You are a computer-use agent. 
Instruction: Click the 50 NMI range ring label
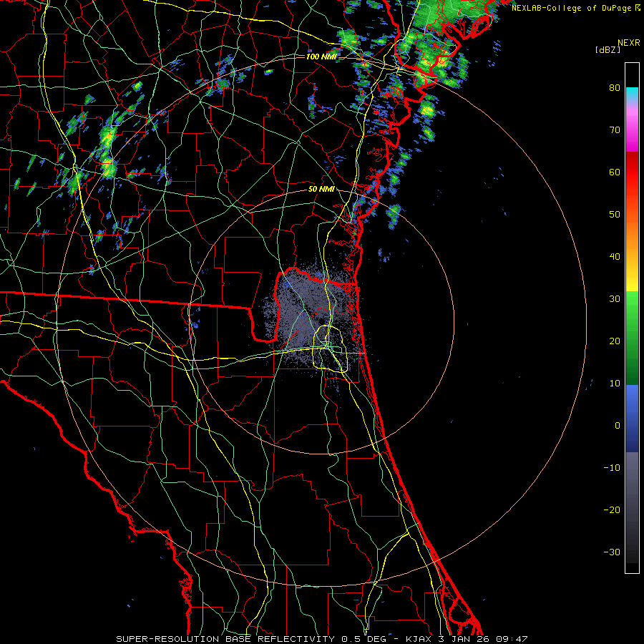321,190
